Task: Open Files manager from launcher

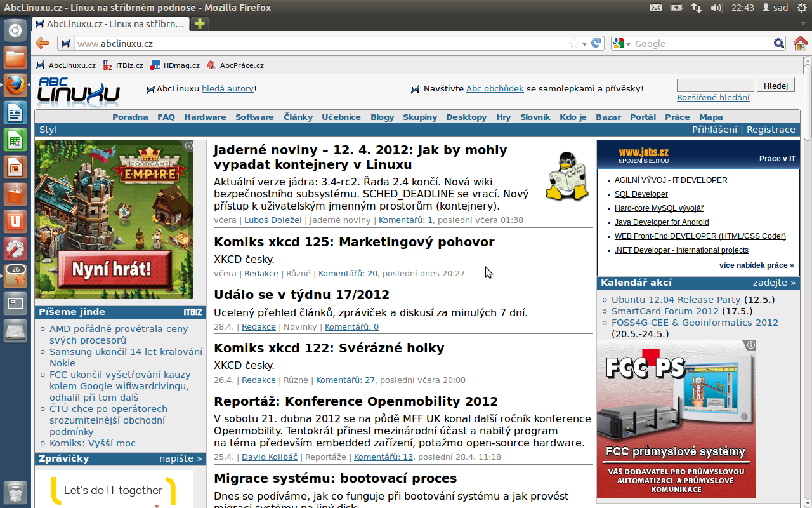Action: (x=15, y=58)
